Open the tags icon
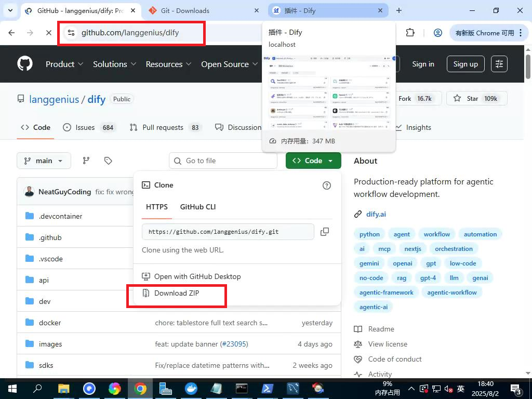Image resolution: width=532 pixels, height=399 pixels. pyautogui.click(x=108, y=161)
